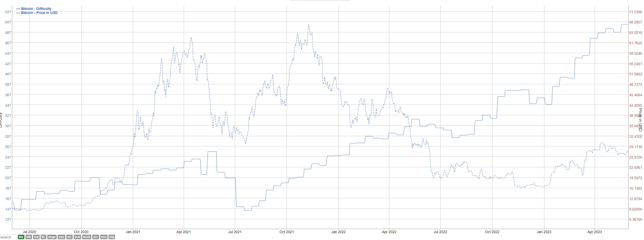Click the 58.504K price axis label
644x240 pixels.
pyautogui.click(x=636, y=53)
